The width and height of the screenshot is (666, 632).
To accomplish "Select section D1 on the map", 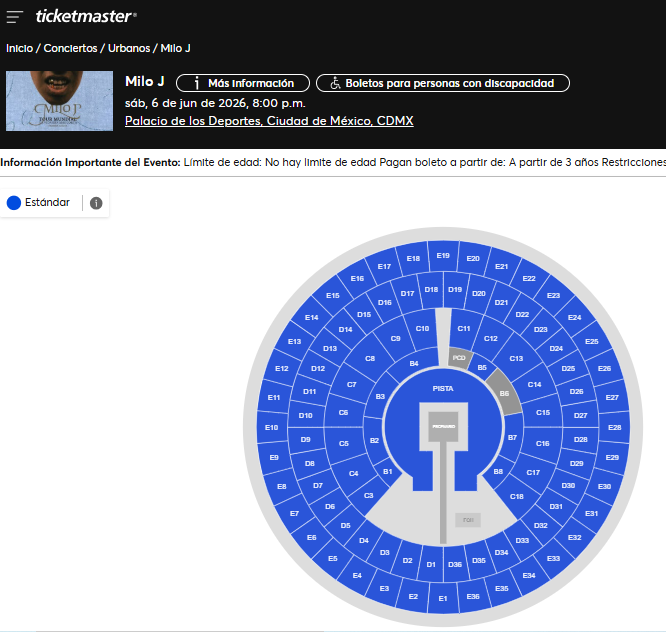I will coord(431,564).
